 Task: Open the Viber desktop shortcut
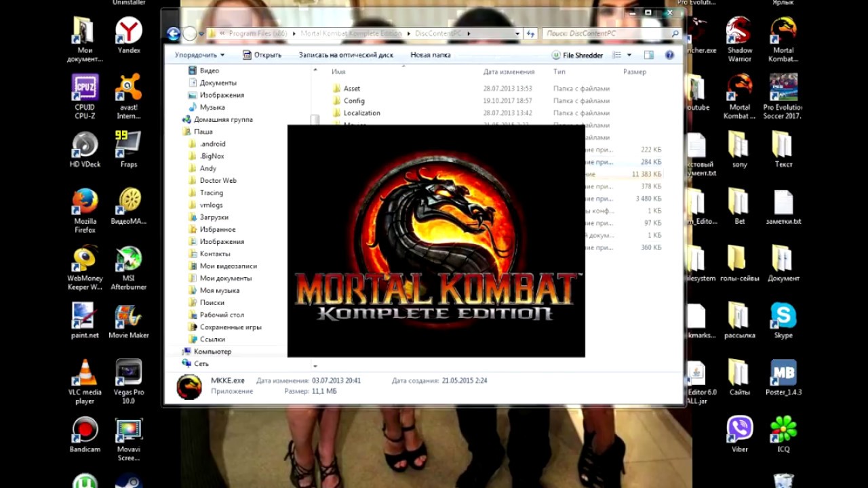[x=739, y=435]
